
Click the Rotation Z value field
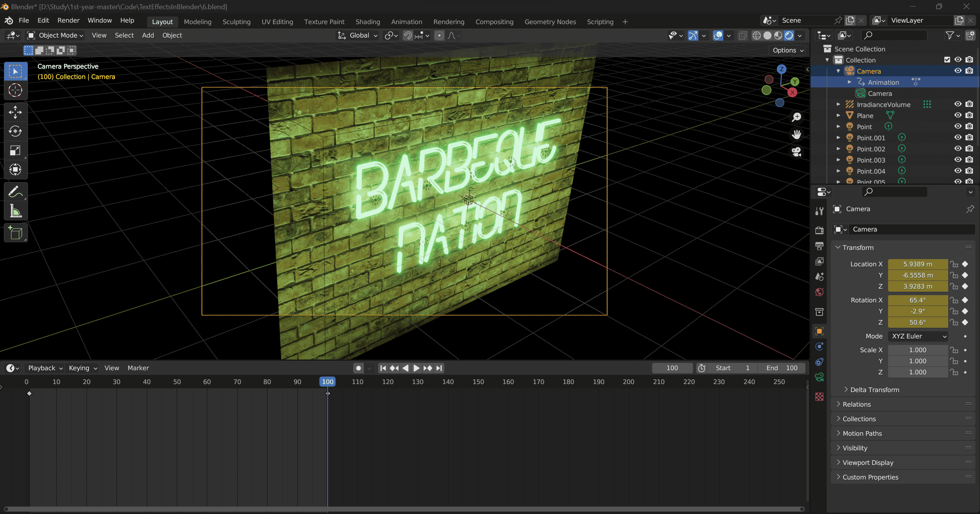coord(918,322)
